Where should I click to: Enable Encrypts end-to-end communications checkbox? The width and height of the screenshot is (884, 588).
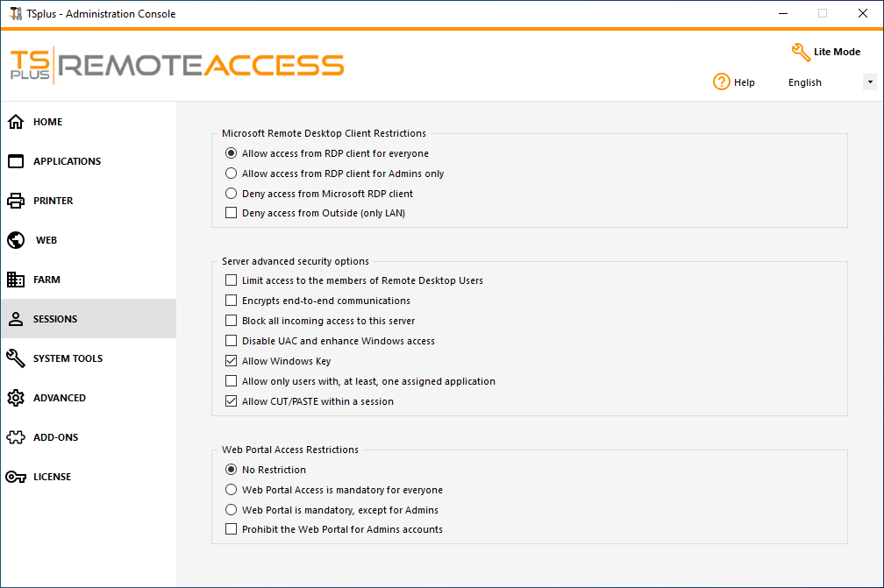[232, 301]
